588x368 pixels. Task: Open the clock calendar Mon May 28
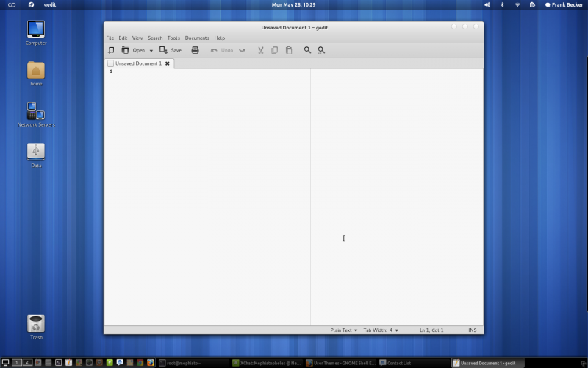293,5
